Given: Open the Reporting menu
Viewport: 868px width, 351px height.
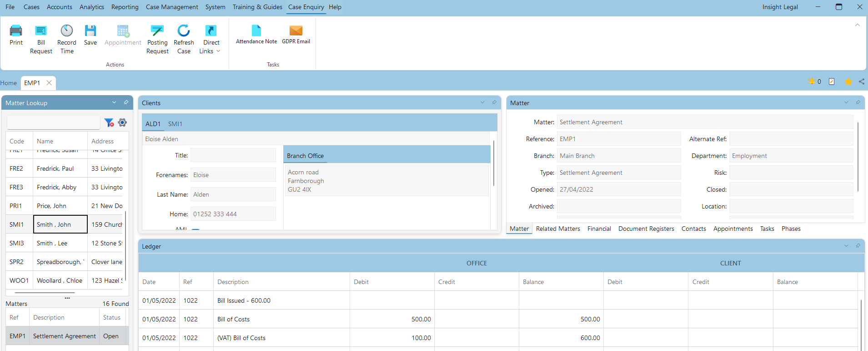Looking at the screenshot, I should tap(125, 7).
